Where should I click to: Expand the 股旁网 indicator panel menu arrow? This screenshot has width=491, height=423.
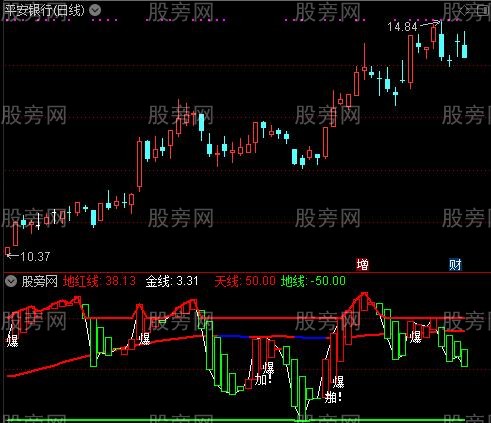tap(11, 281)
